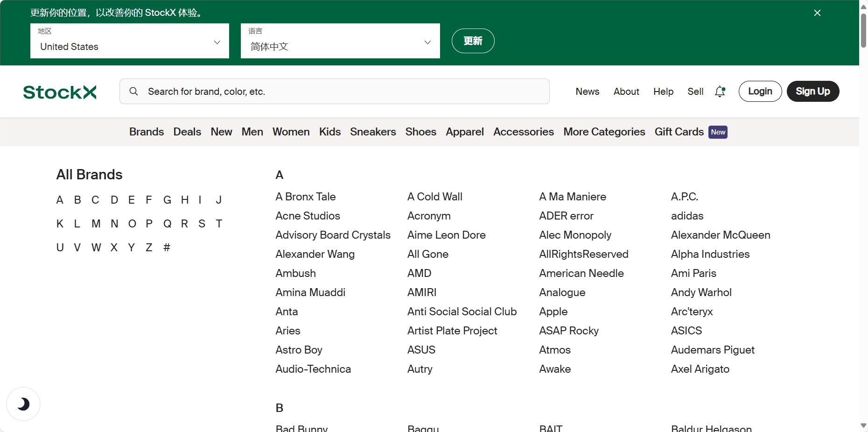Close the location update banner

817,13
